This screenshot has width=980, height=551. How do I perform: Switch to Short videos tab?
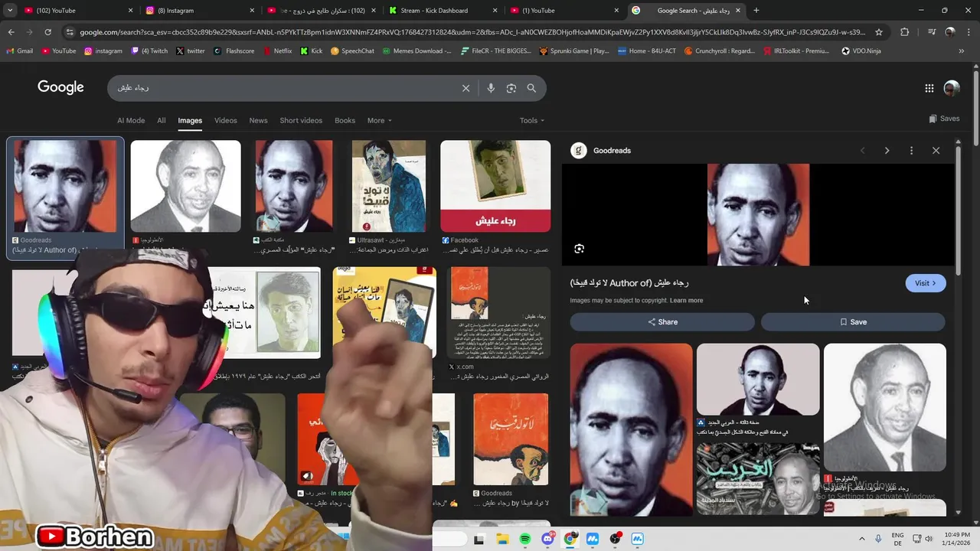coord(301,120)
